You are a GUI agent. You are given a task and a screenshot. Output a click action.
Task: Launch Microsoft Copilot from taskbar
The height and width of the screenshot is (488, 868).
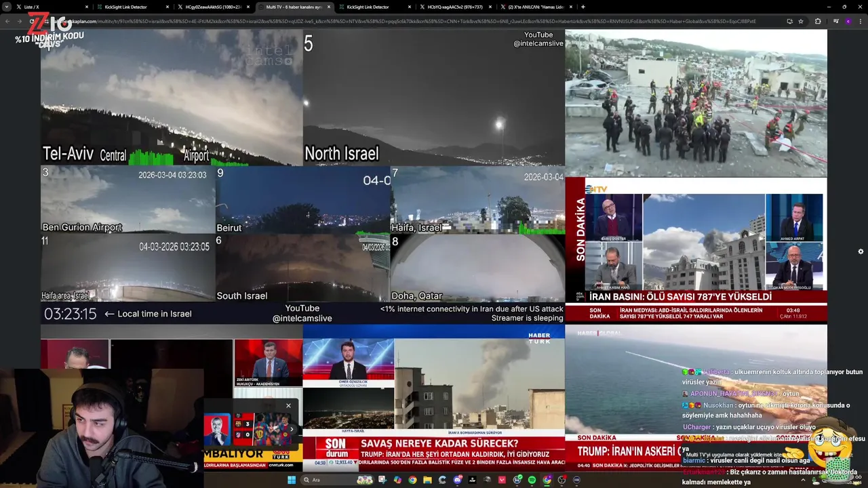coord(397,480)
